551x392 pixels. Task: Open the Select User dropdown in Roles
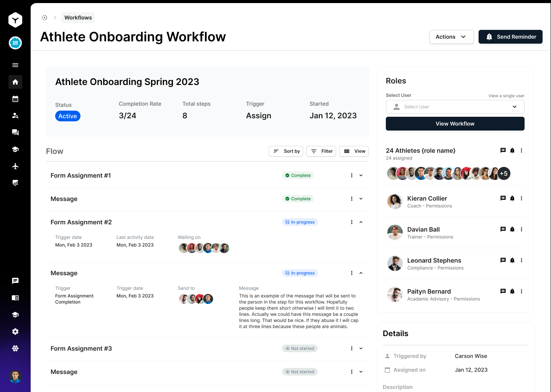pos(455,107)
